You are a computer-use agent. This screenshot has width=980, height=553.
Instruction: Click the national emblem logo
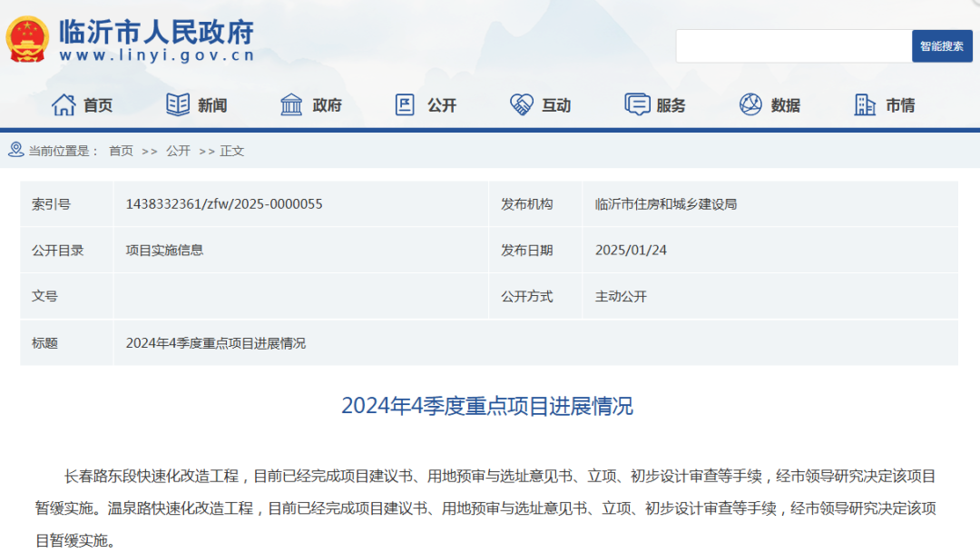click(x=28, y=39)
